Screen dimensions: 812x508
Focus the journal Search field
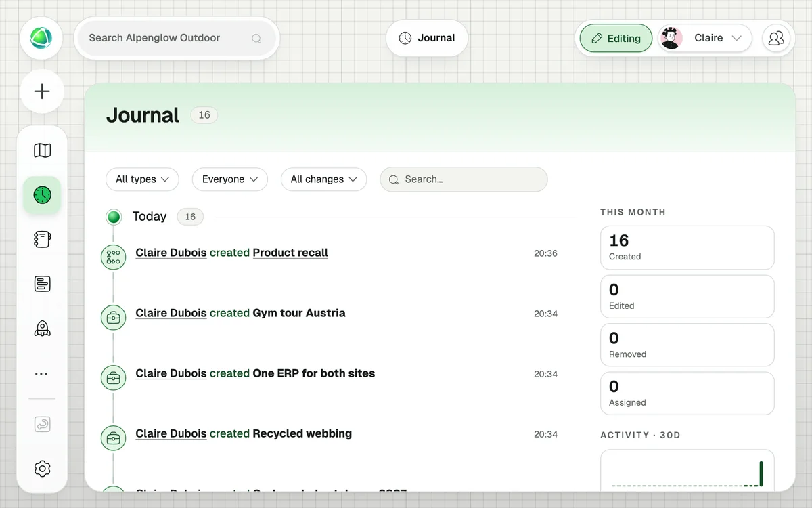[464, 179]
